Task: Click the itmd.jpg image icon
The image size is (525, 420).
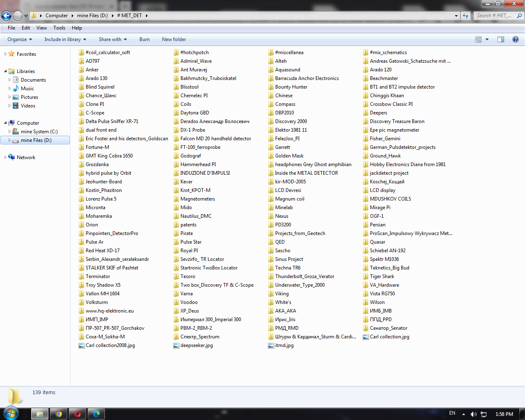Action: coord(271,345)
